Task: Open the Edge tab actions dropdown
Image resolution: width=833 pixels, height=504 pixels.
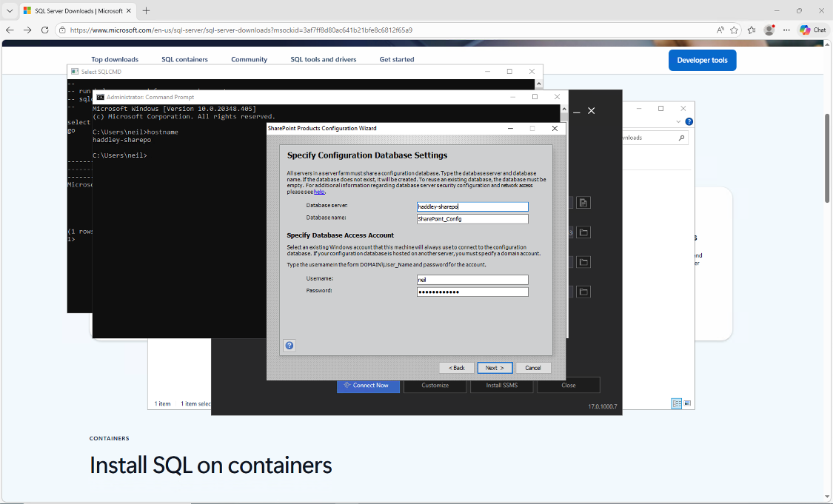Action: [x=10, y=10]
